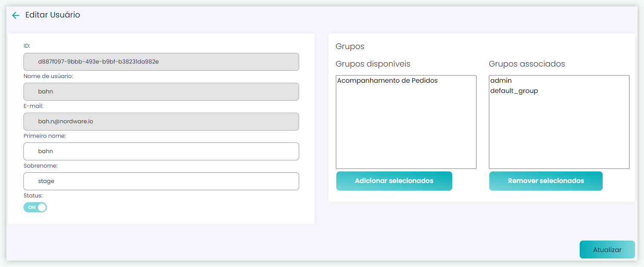Viewport: 644px width, 267px height.
Task: Focus the Sobrenome field containing stage
Action: point(161,181)
